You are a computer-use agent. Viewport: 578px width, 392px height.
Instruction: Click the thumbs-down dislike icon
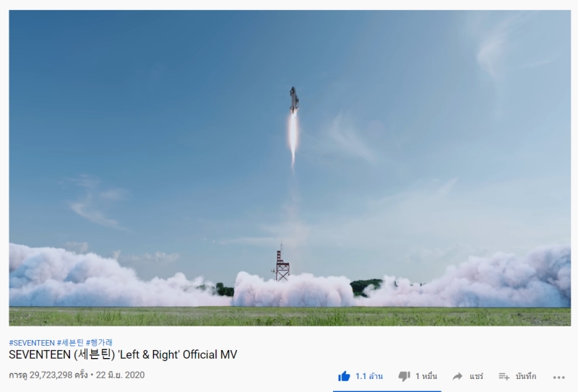pyautogui.click(x=405, y=377)
